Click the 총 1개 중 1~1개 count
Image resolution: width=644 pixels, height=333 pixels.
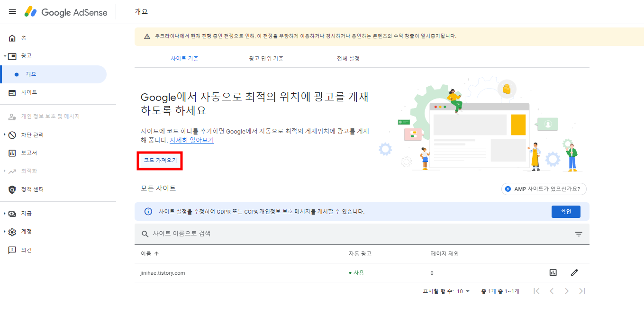click(500, 291)
